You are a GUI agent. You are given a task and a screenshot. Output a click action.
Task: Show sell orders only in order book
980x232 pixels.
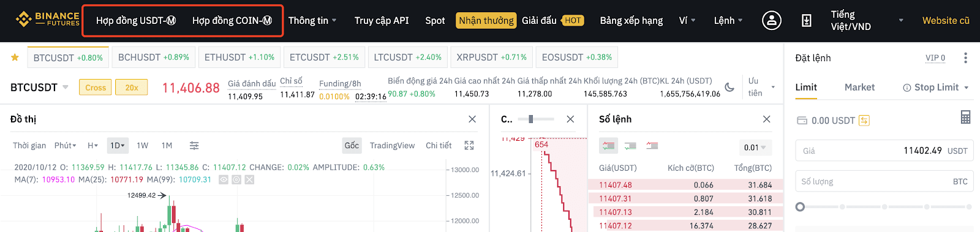tap(652, 146)
